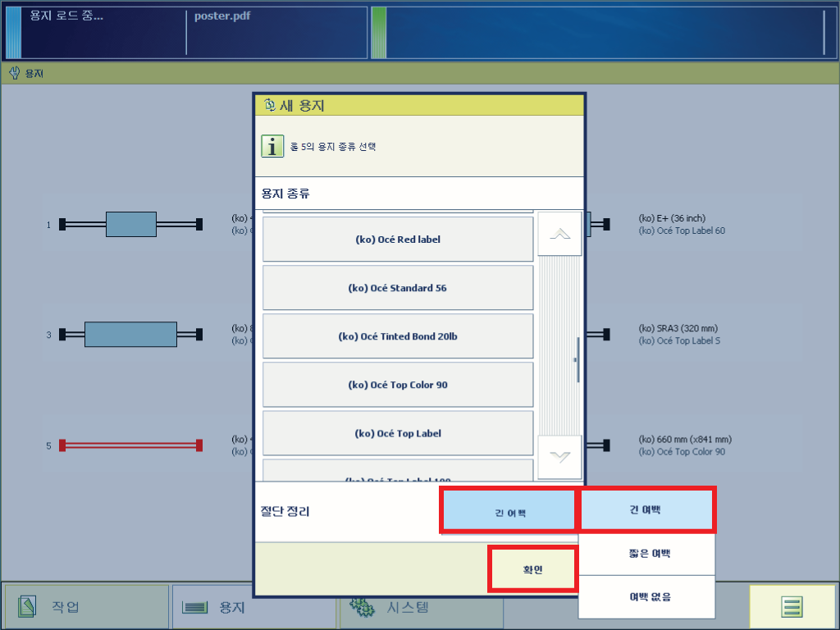Click the SRA3 (320 mm) roll text
The image size is (840, 630).
click(x=678, y=328)
